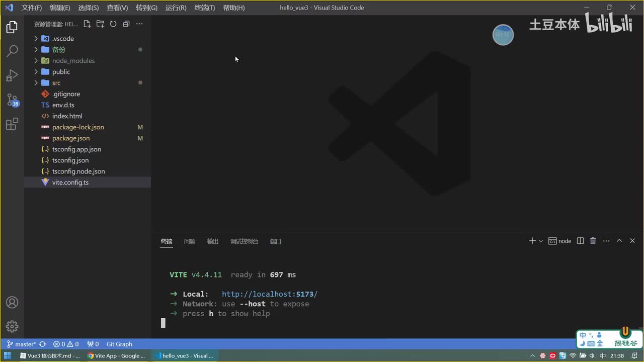The height and width of the screenshot is (362, 644).
Task: Click the Windows Start button
Action: (8, 355)
